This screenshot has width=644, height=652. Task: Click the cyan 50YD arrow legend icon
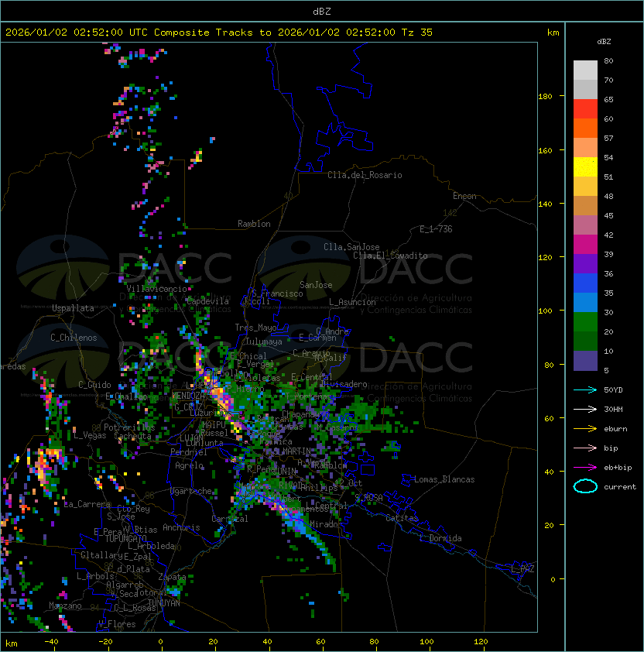(585, 390)
